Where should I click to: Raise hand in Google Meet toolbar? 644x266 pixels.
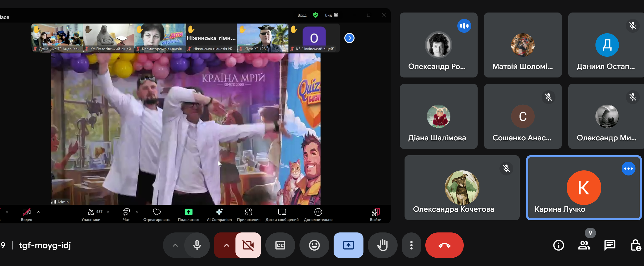[382, 245]
